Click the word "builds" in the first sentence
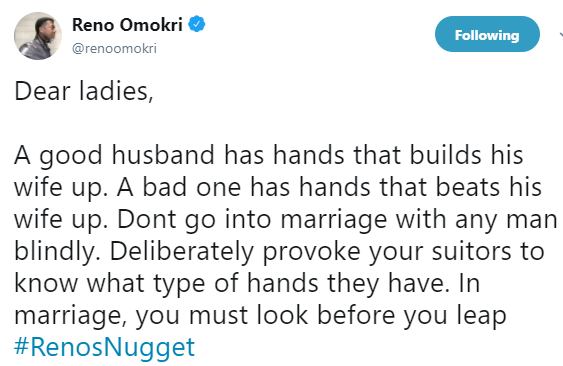Screen dimensions: 563x366 coord(445,155)
